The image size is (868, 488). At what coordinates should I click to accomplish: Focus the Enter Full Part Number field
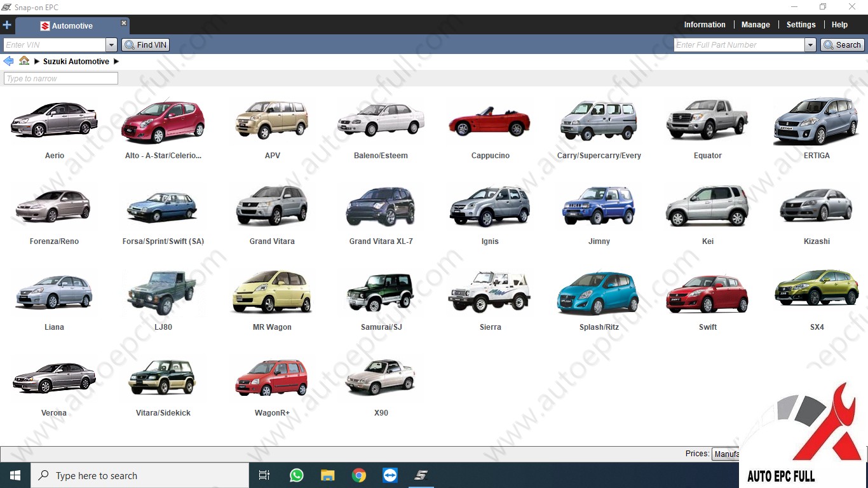click(740, 45)
